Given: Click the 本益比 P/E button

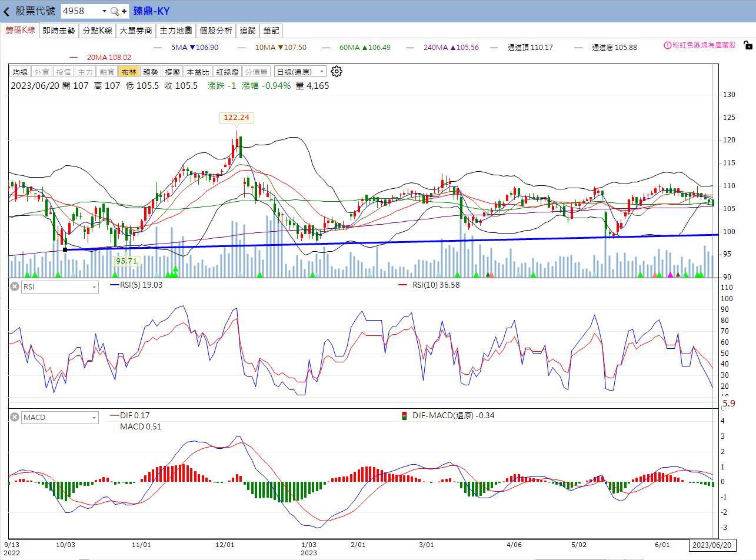Looking at the screenshot, I should point(198,72).
